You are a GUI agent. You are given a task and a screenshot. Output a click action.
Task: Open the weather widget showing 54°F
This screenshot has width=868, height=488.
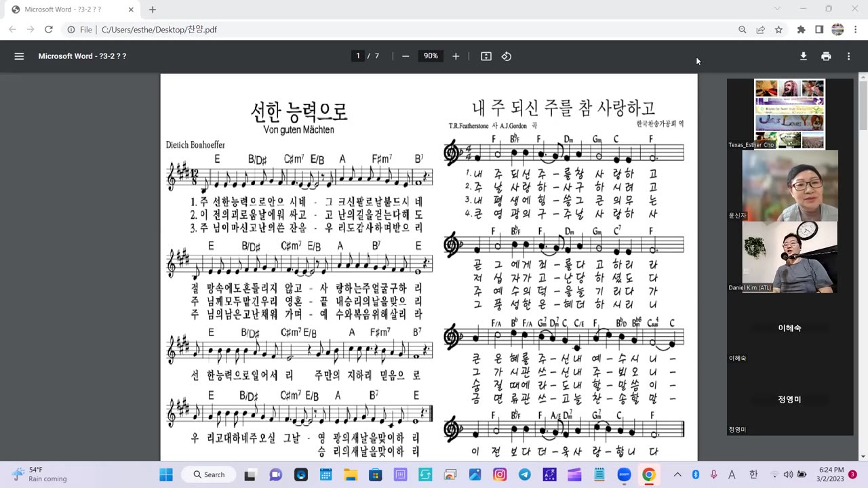[41, 474]
